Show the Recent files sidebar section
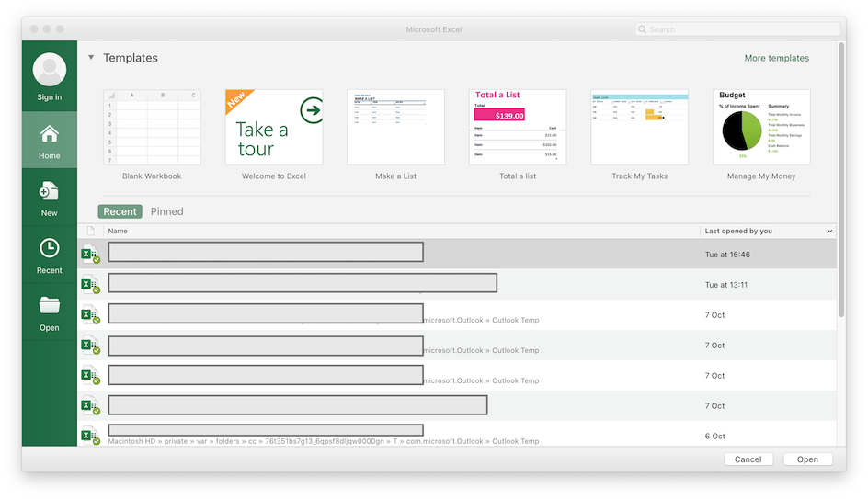The width and height of the screenshot is (868, 499). coord(50,255)
